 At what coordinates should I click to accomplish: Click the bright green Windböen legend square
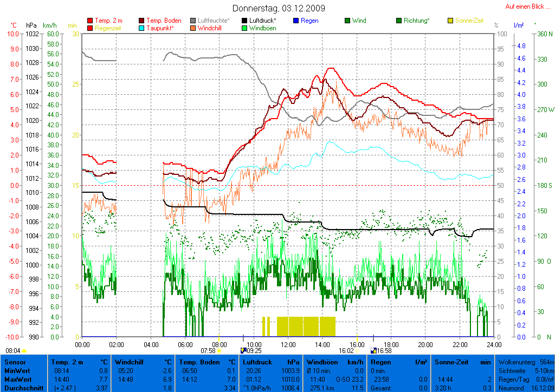coord(244,28)
